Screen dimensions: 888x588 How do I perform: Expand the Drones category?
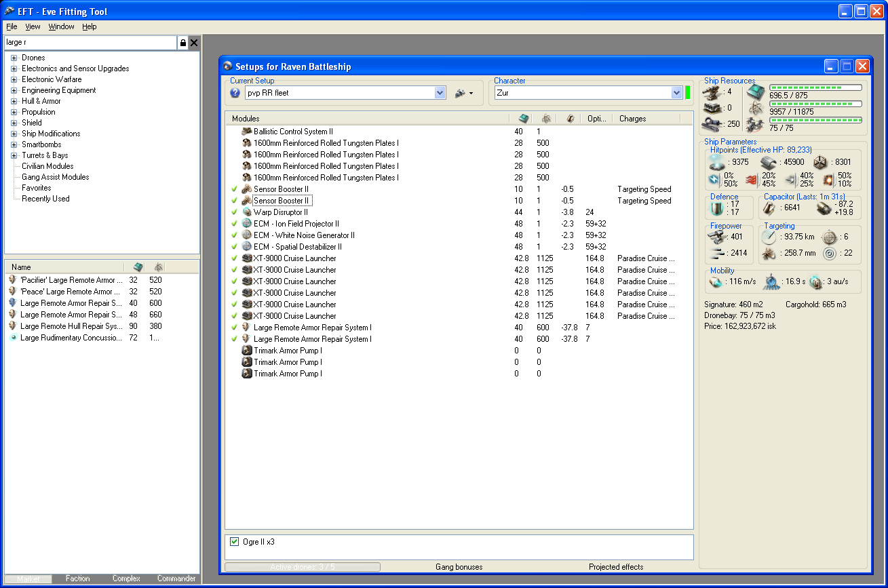click(x=14, y=58)
